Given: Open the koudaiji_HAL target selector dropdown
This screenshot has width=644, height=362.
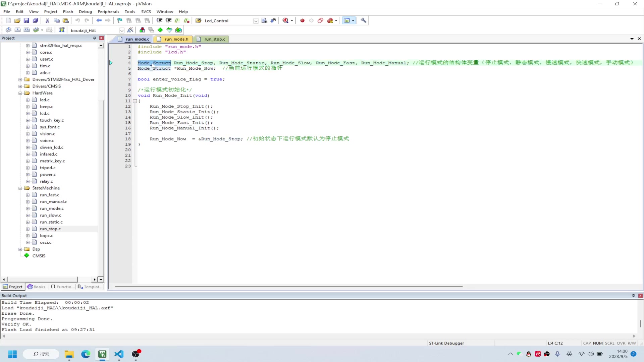Looking at the screenshot, I should coord(122,31).
